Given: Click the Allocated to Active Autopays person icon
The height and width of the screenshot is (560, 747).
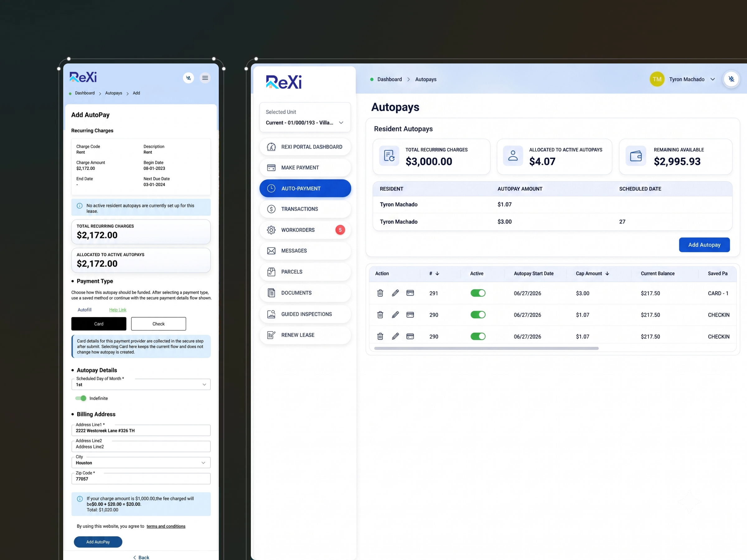Looking at the screenshot, I should point(513,156).
